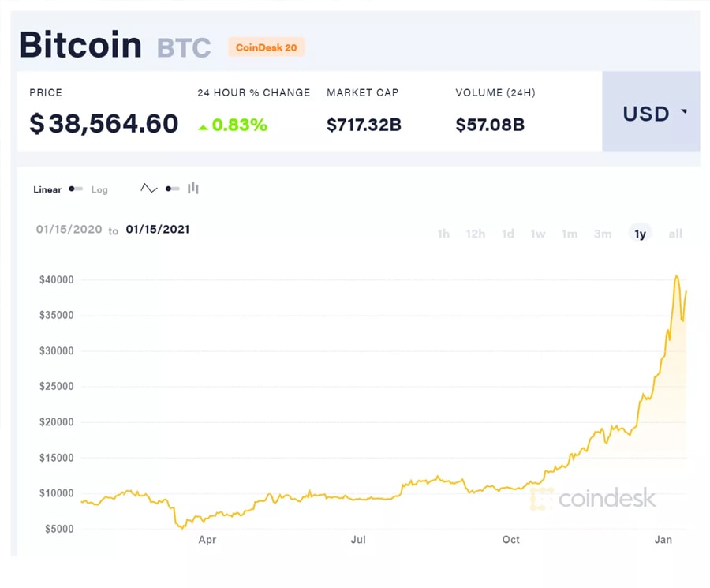The height and width of the screenshot is (588, 710).
Task: Click the green 24-hour change arrow
Action: coord(203,126)
